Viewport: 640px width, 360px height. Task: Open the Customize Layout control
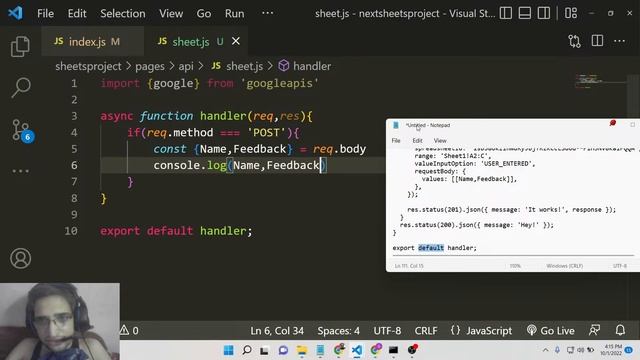click(571, 13)
